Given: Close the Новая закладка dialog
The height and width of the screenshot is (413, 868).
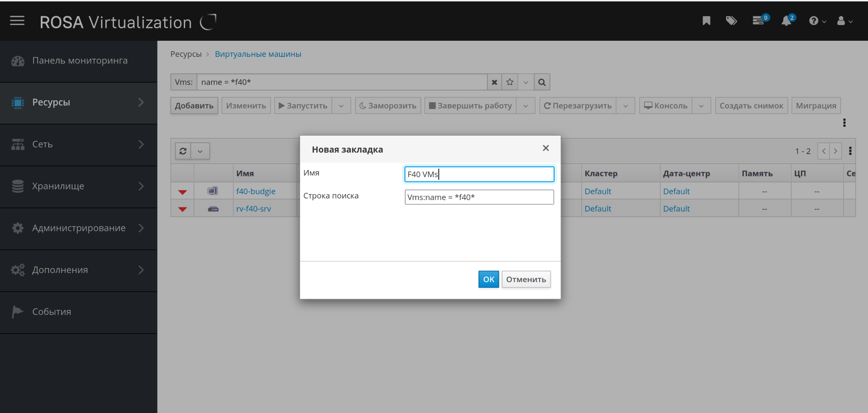Looking at the screenshot, I should (545, 148).
